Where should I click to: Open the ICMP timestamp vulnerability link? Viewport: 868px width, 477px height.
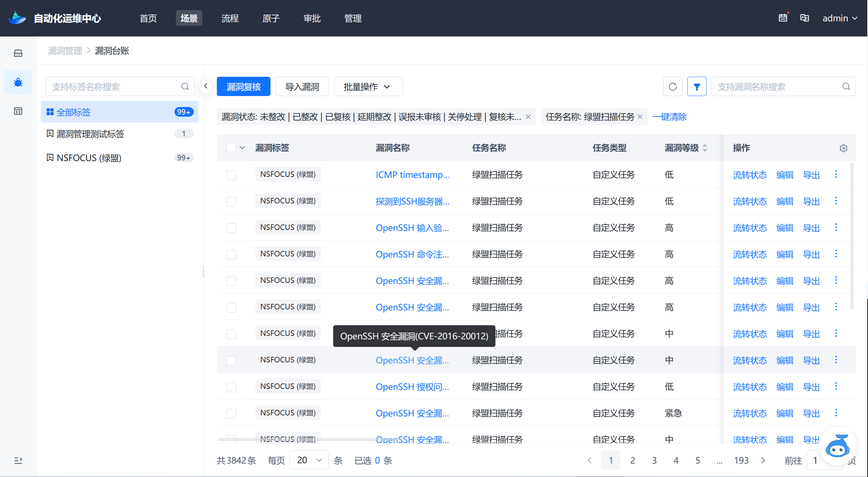(x=413, y=175)
